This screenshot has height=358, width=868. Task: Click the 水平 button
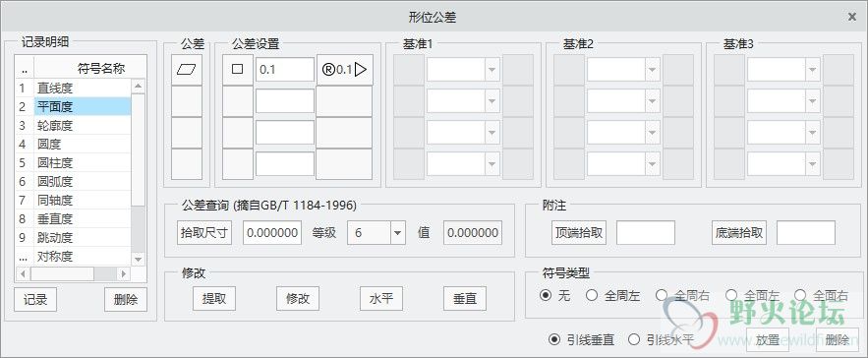[381, 299]
